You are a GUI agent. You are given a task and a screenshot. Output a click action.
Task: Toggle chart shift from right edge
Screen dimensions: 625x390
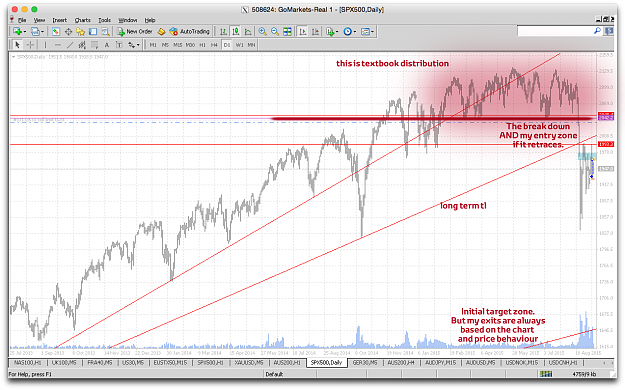tap(315, 32)
